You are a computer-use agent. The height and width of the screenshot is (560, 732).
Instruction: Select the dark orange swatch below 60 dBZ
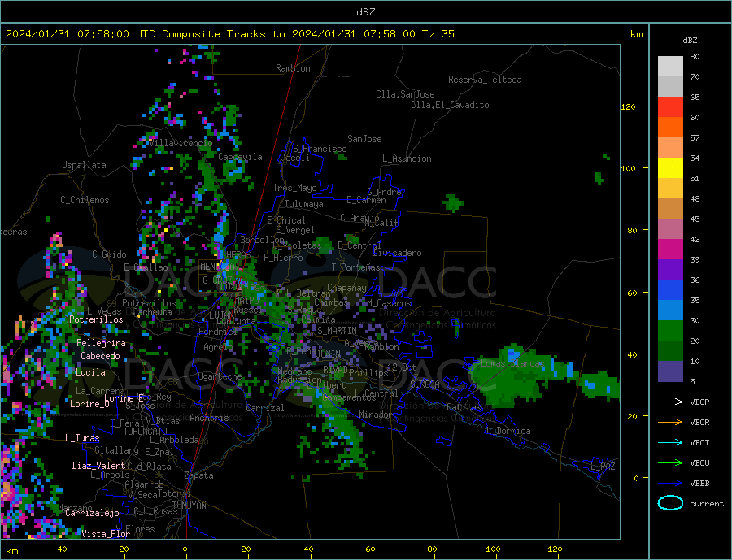point(670,128)
